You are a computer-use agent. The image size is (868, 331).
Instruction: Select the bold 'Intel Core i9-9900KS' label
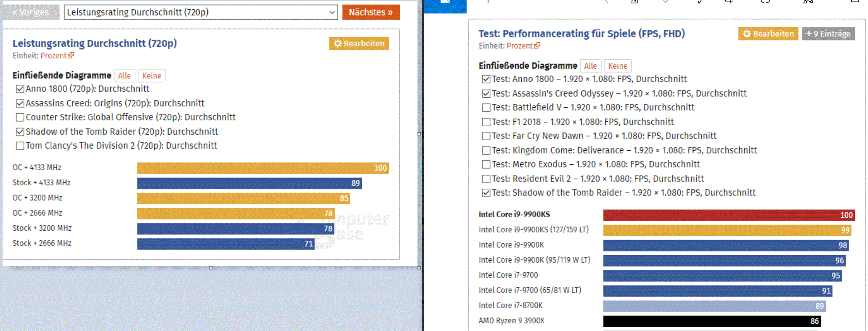click(x=514, y=214)
